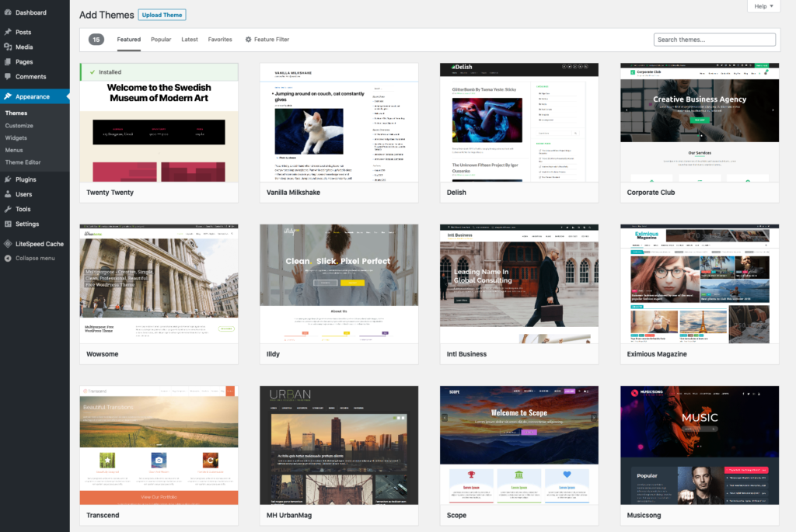This screenshot has width=796, height=532.
Task: Open Settings via its sidebar icon
Action: [x=8, y=224]
